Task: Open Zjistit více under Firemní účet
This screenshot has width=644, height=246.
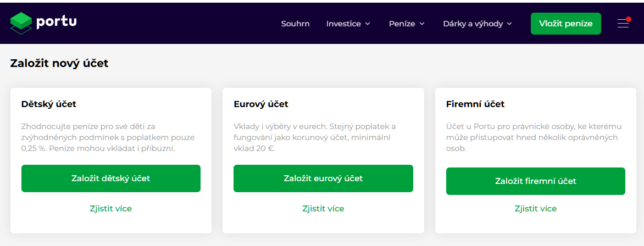Action: pyautogui.click(x=535, y=209)
